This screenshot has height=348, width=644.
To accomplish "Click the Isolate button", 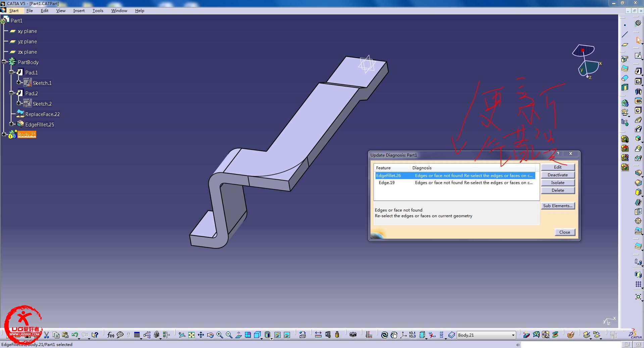I will (x=558, y=182).
